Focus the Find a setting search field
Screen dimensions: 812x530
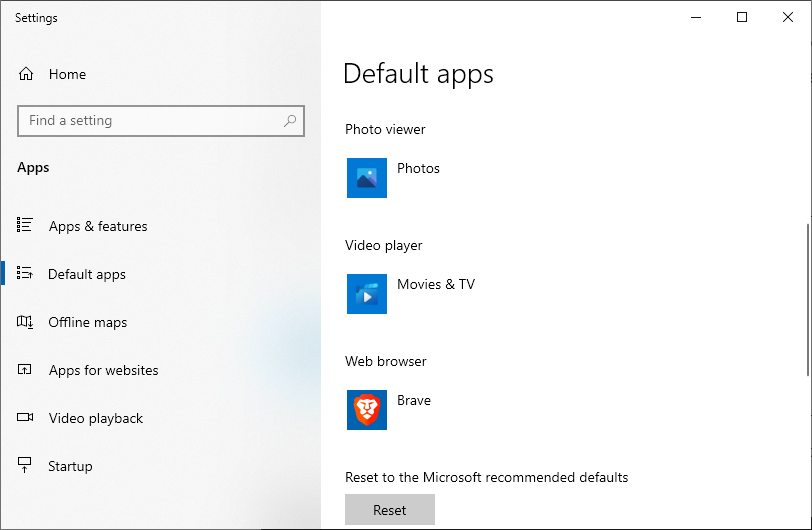coord(150,121)
